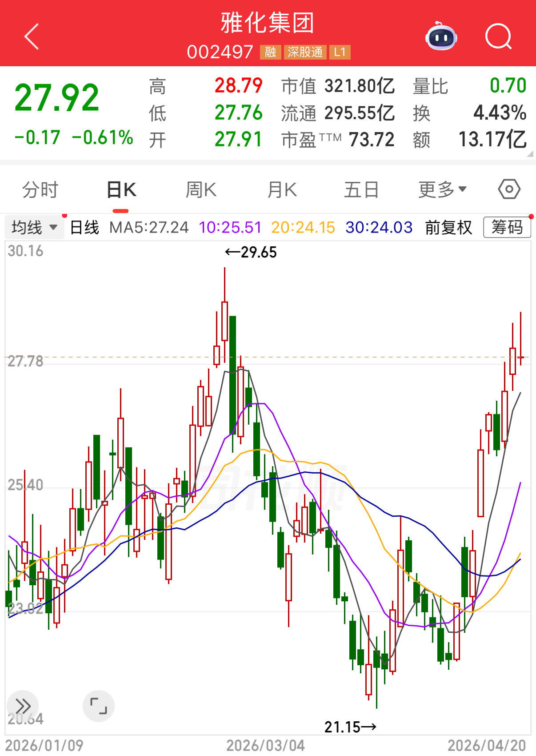This screenshot has width=536, height=756.
Task: Tap the 深股通 badge
Action: pos(305,52)
